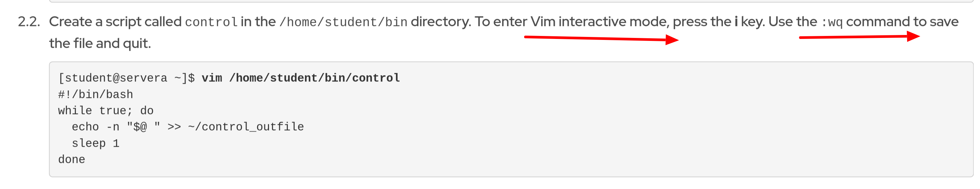Screen dimensions: 980x189
Task: Click the "sleep 1" line
Action: 96,143
